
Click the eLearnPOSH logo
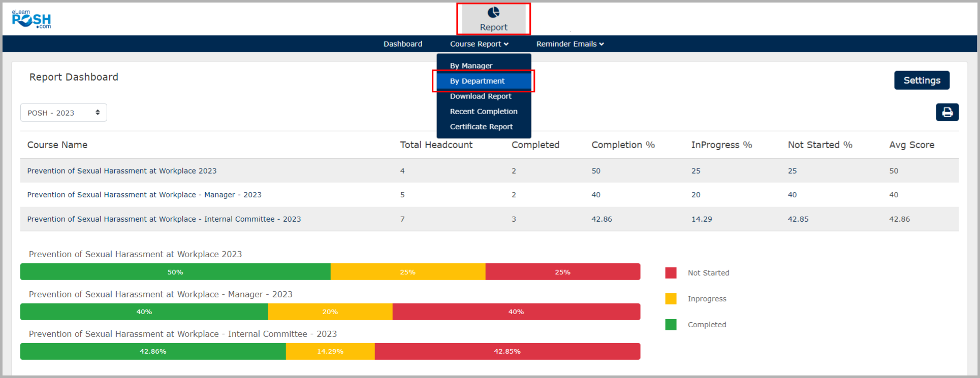click(31, 19)
